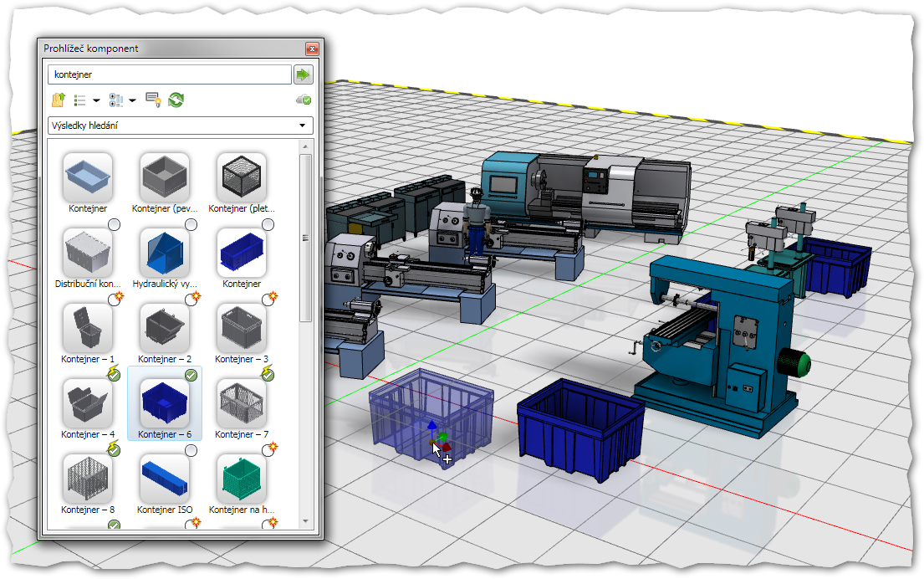Toggle component name labels icon

pyautogui.click(x=152, y=100)
